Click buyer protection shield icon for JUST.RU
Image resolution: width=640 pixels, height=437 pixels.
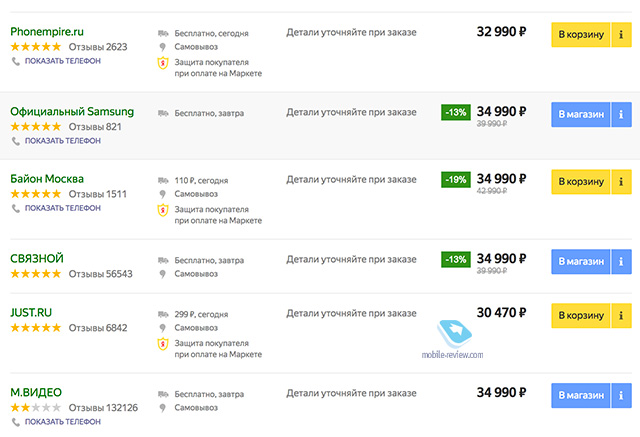[x=163, y=344]
